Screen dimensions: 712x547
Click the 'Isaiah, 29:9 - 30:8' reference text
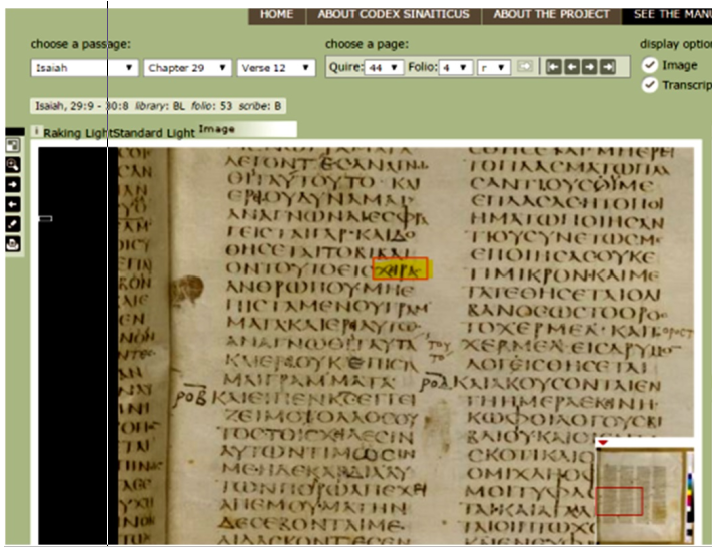click(x=82, y=106)
